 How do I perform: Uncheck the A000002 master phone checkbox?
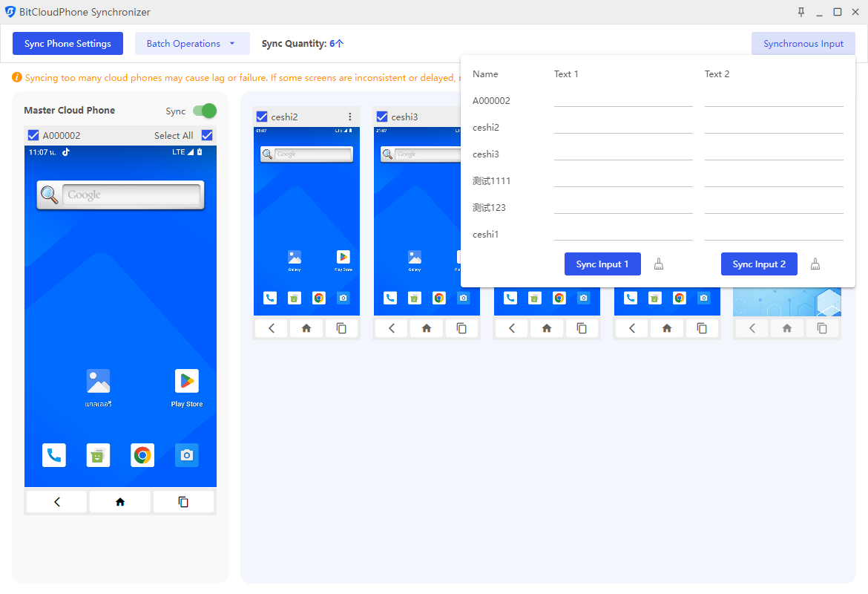click(33, 135)
